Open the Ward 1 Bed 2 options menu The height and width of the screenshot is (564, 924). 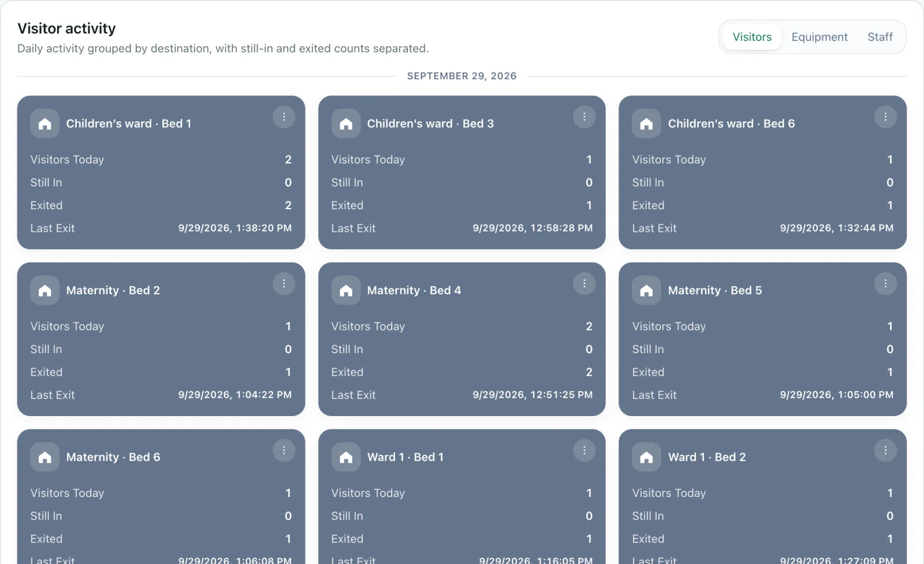point(885,450)
